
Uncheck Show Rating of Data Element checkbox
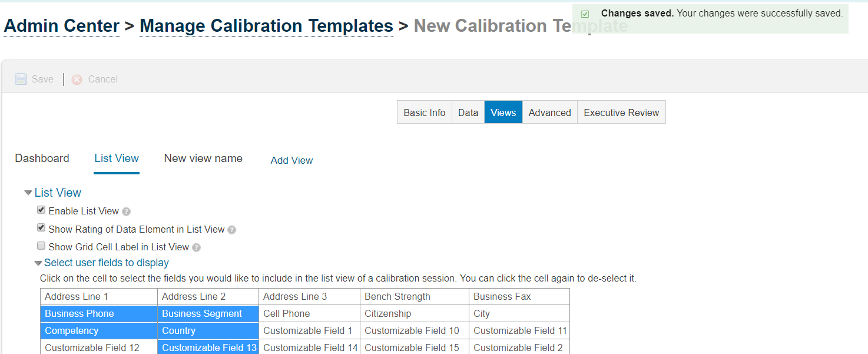(41, 227)
